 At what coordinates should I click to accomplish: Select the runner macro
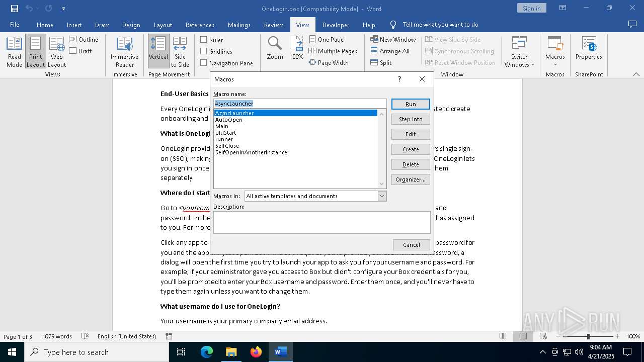pos(295,139)
